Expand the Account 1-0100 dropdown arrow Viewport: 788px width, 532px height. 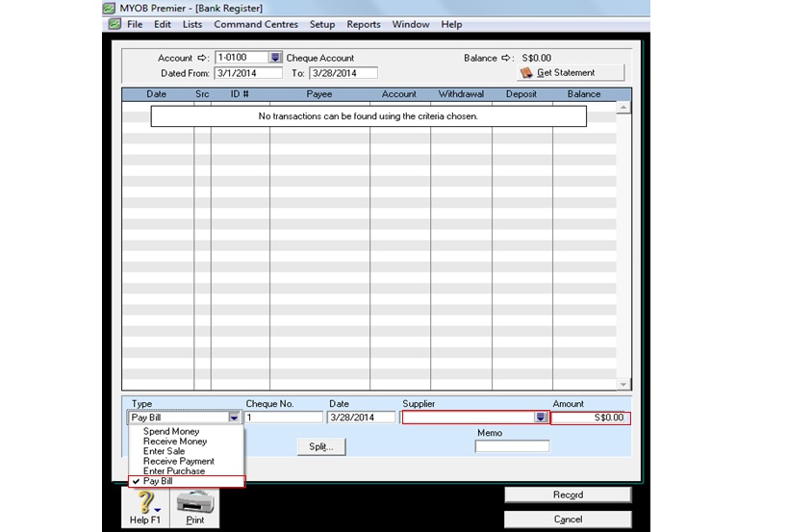[275, 58]
